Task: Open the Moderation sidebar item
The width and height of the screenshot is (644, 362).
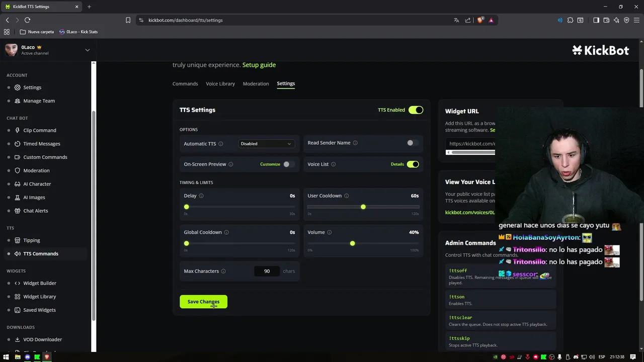Action: tap(36, 170)
